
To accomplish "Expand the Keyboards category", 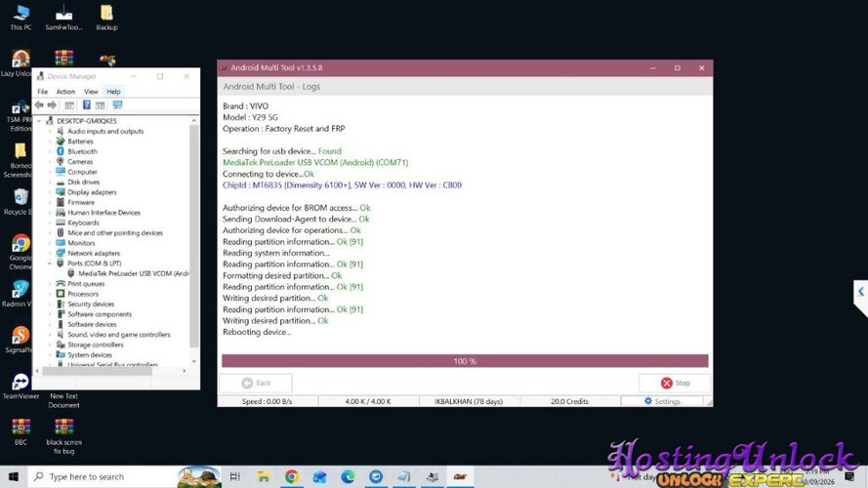I will point(50,223).
